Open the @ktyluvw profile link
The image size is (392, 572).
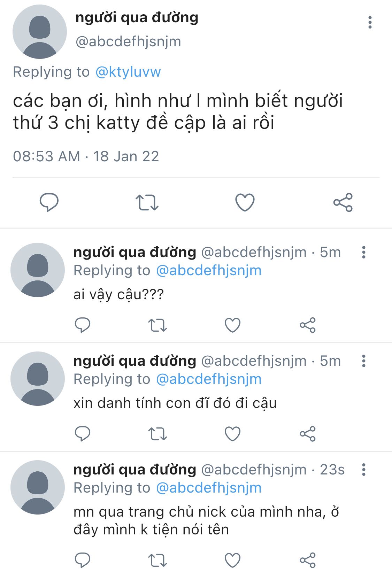pos(128,72)
